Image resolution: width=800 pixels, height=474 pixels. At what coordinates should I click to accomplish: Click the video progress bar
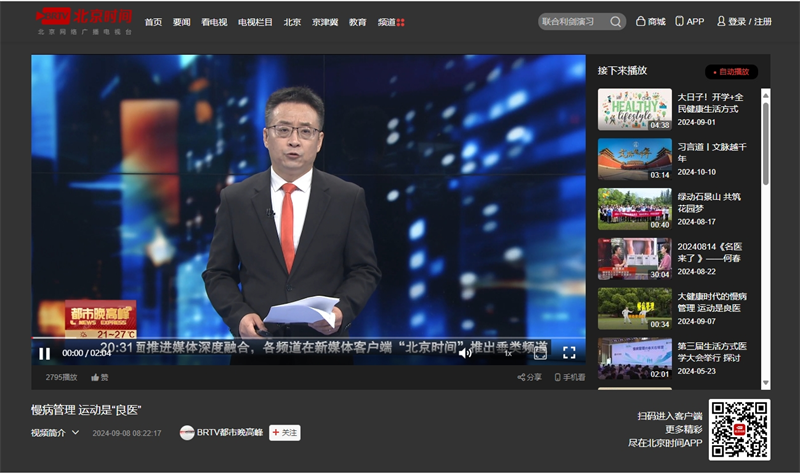pyautogui.click(x=308, y=338)
